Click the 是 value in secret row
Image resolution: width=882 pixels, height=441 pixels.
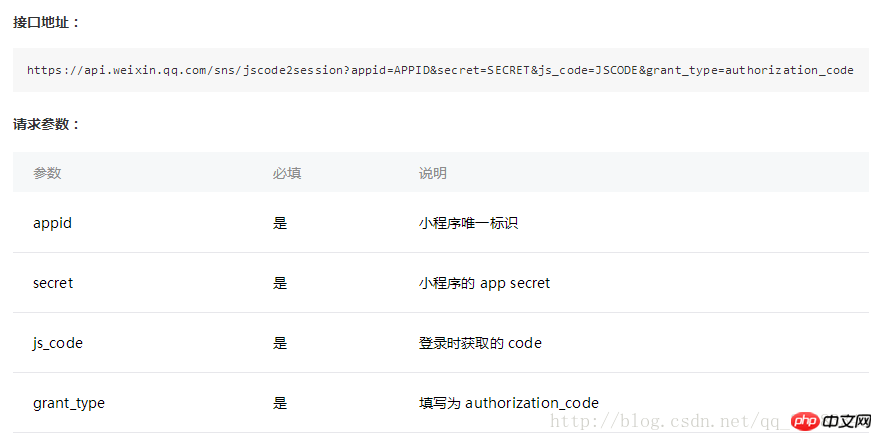[280, 283]
